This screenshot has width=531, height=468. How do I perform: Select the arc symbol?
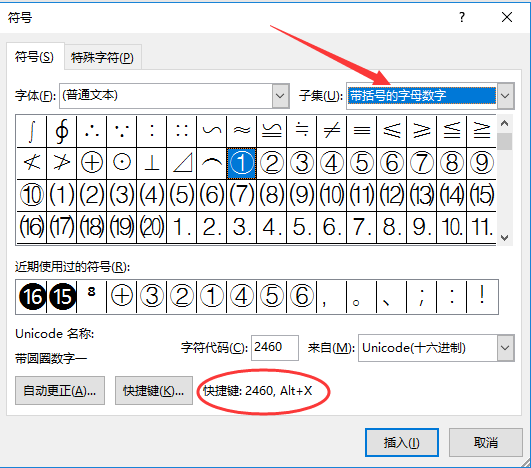tap(211, 163)
